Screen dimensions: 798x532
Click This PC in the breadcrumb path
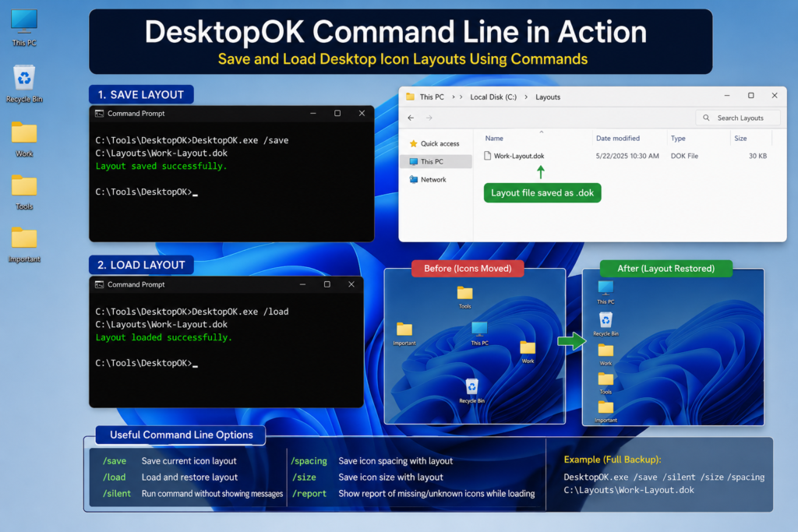tap(432, 97)
